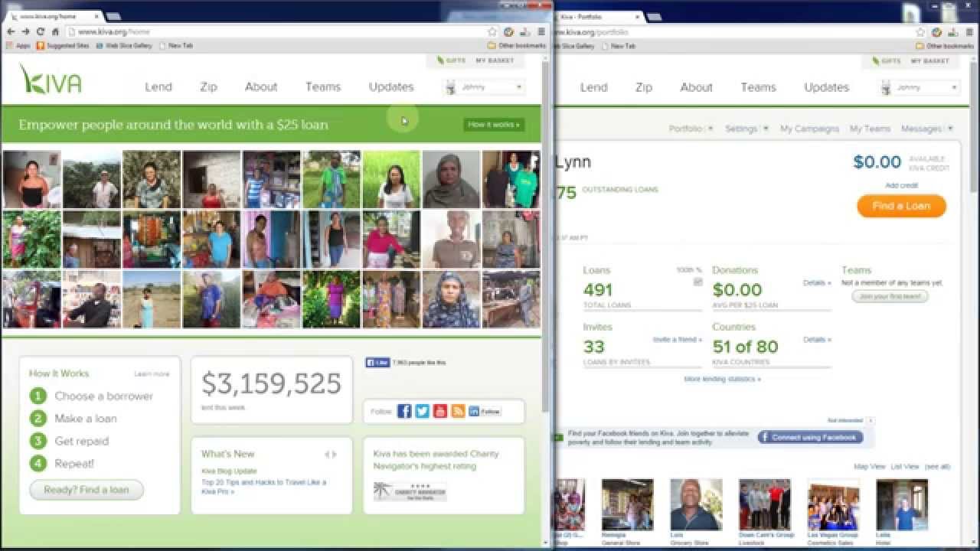Screen dimensions: 980x551
Task: Click Charity Navigator badge
Action: click(x=410, y=491)
